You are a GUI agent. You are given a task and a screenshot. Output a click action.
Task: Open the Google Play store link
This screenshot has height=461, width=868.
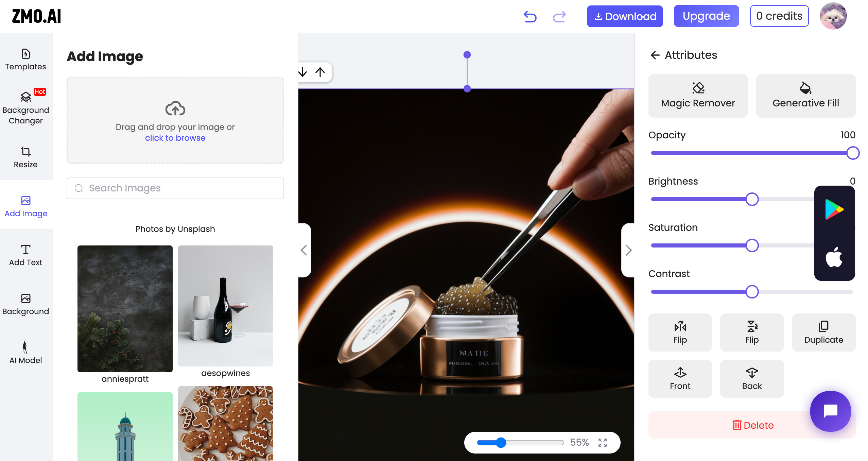[834, 209]
